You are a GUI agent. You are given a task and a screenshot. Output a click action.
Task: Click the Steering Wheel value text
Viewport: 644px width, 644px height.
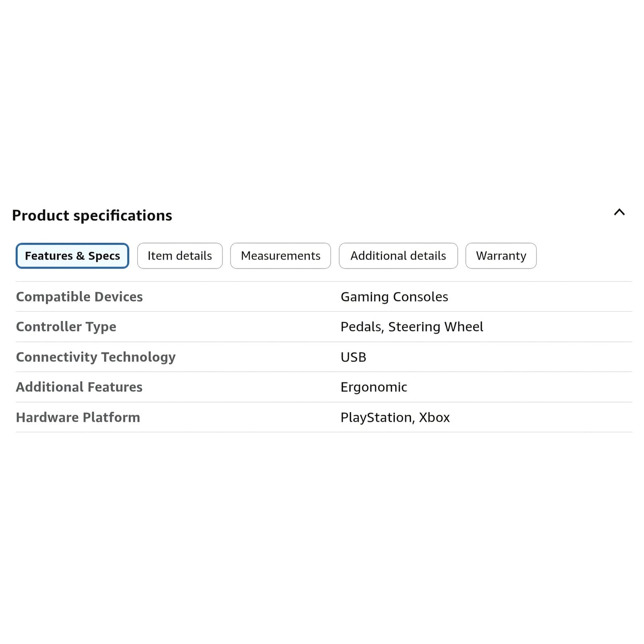[435, 327]
